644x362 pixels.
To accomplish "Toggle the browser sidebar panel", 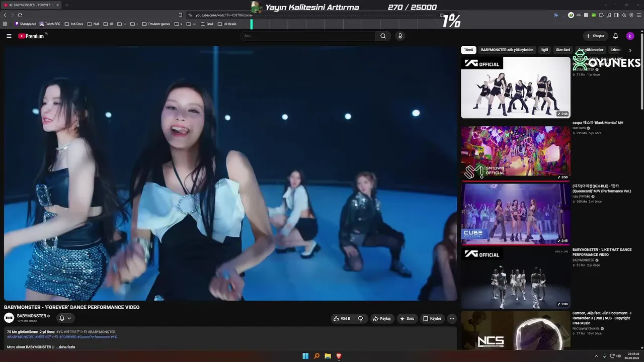I will click(x=616, y=15).
